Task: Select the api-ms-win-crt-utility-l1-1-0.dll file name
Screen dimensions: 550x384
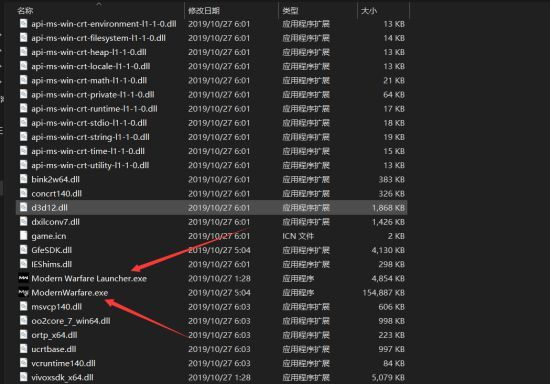Action: [90, 165]
